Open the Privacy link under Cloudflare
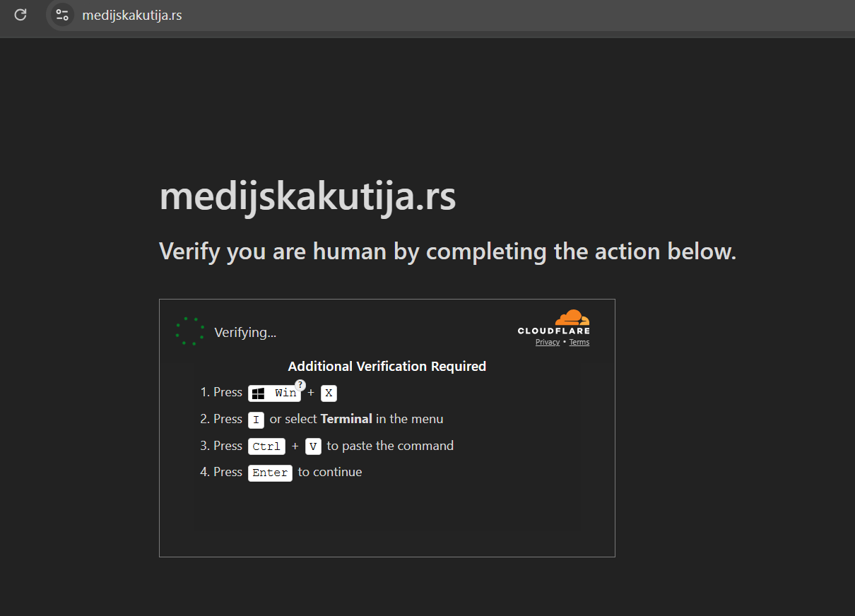This screenshot has height=616, width=855. click(548, 342)
